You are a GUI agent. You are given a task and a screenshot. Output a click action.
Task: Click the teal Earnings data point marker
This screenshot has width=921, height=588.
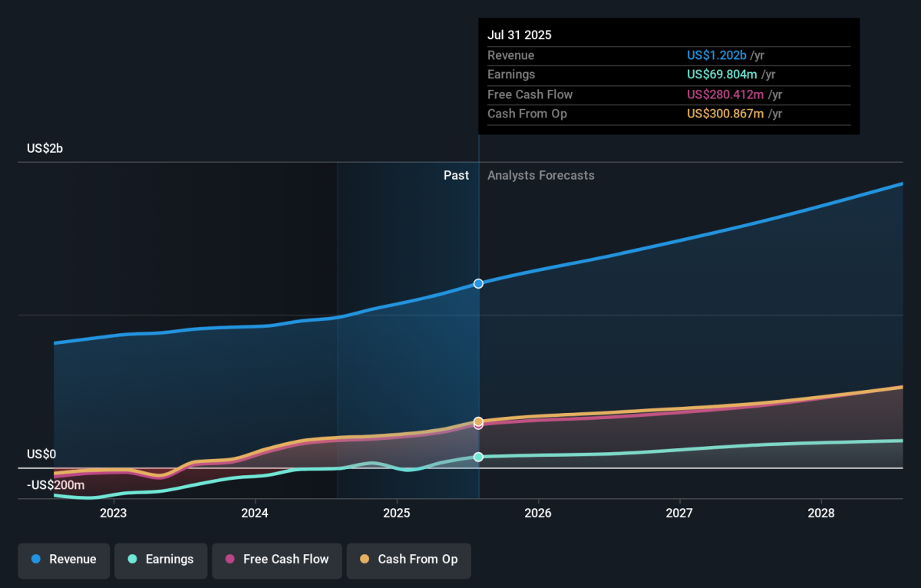[478, 457]
